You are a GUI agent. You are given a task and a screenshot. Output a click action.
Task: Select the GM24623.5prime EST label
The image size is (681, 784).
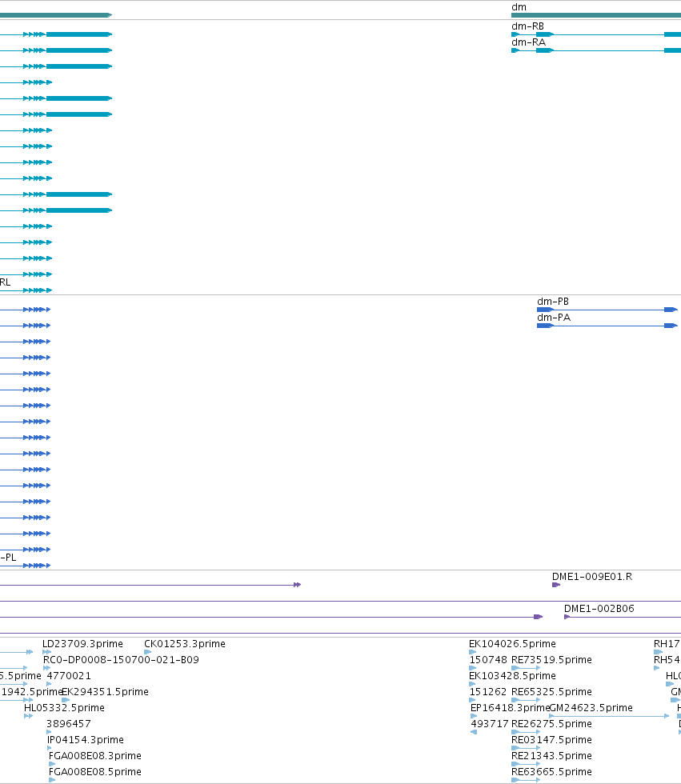(591, 708)
